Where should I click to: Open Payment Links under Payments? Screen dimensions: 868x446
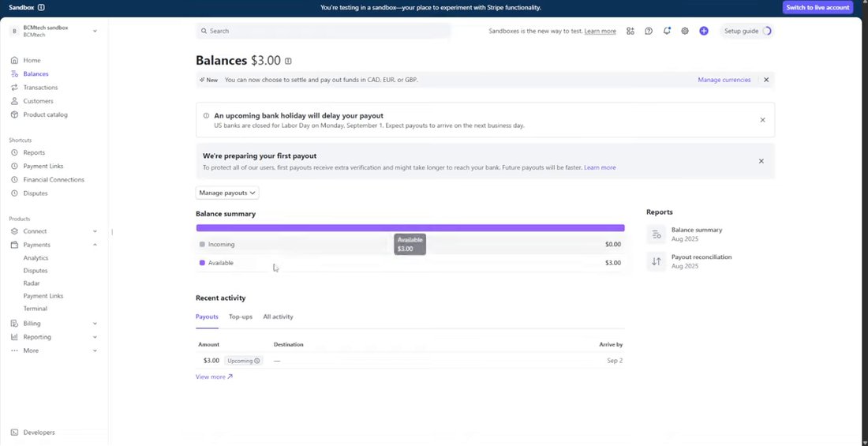point(43,296)
